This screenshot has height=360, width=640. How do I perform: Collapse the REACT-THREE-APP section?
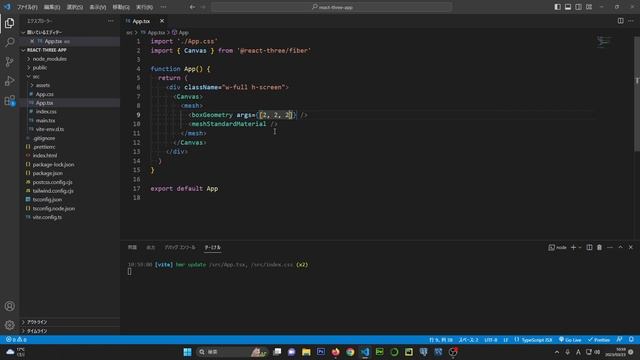click(x=47, y=50)
